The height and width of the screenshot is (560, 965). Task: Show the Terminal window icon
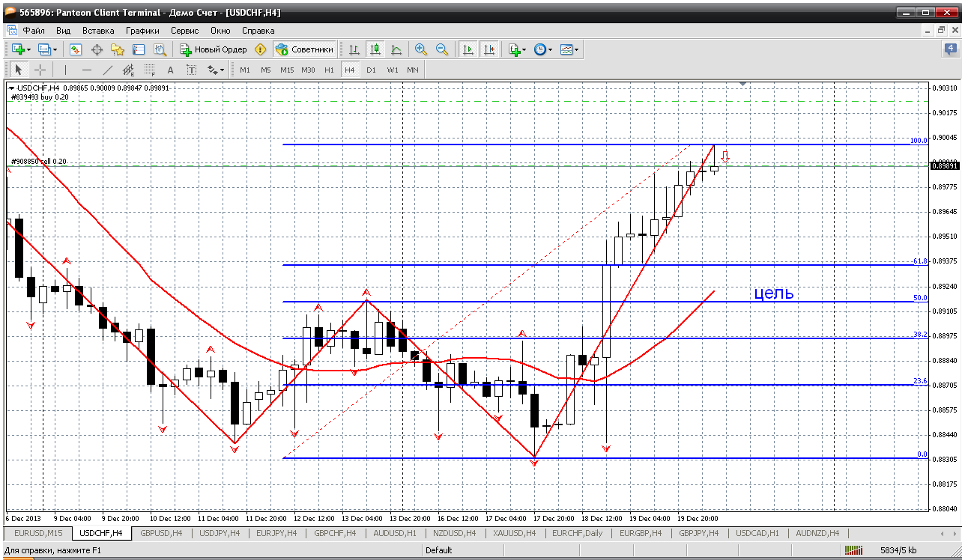click(x=139, y=49)
